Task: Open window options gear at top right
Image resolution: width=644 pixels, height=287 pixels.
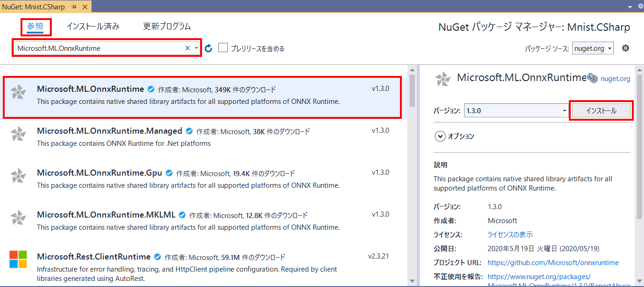Action: (640, 6)
